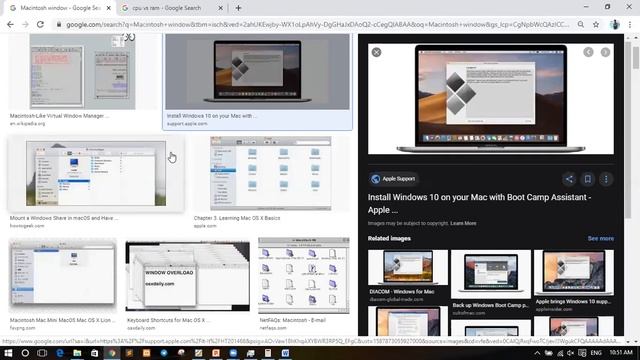
Task: Go to next image in preview panel
Action: point(605,52)
